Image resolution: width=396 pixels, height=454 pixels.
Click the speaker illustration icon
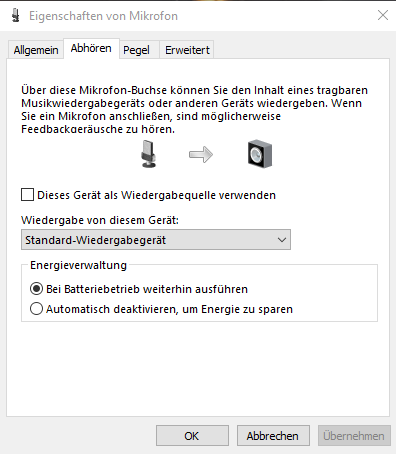click(x=260, y=154)
